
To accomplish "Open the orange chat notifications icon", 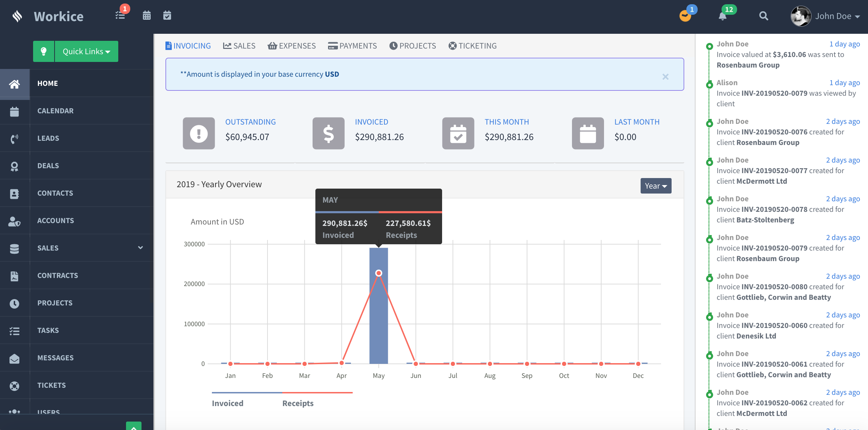I will tap(685, 16).
